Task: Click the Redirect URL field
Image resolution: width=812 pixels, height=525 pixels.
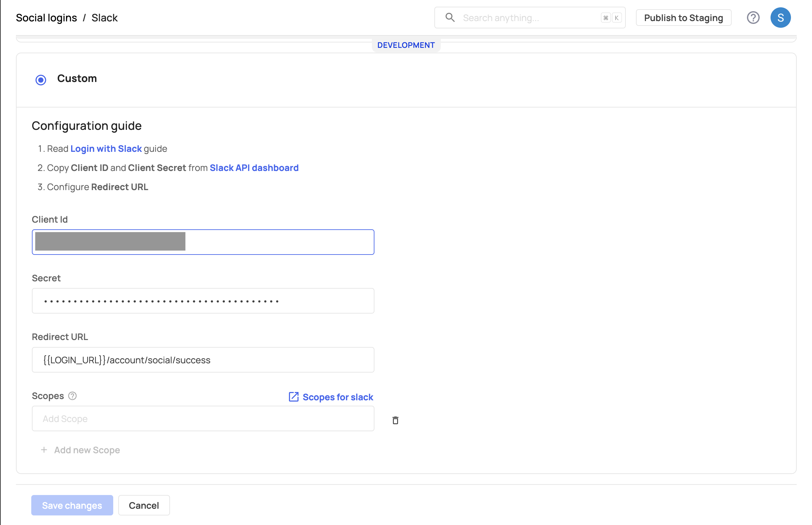Action: (203, 360)
